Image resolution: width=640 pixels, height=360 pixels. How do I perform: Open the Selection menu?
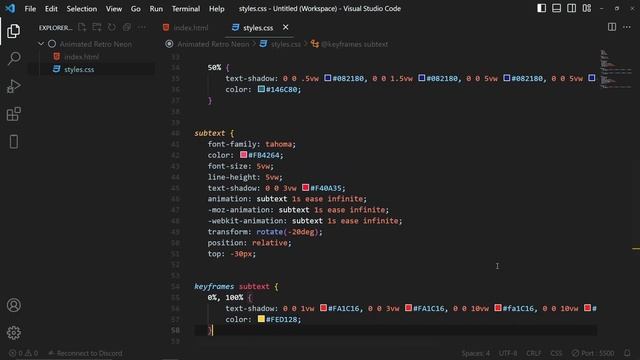(82, 9)
